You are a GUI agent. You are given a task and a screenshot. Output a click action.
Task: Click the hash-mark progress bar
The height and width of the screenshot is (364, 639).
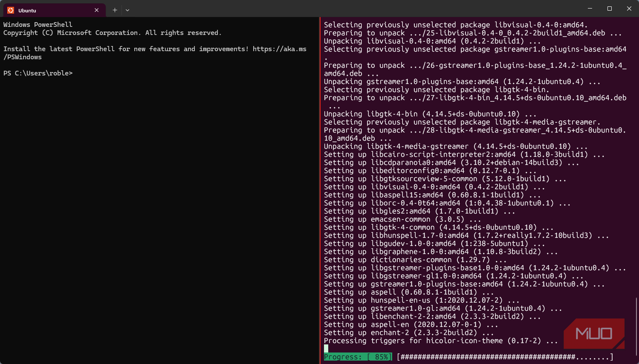[505, 357]
